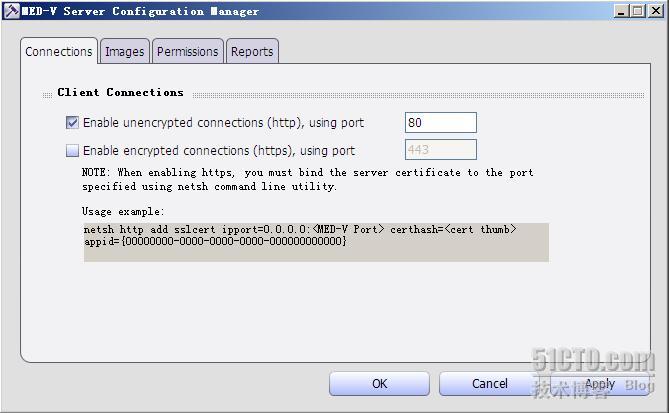Click the http port field showing 80
The image size is (669, 413).
[x=441, y=123]
